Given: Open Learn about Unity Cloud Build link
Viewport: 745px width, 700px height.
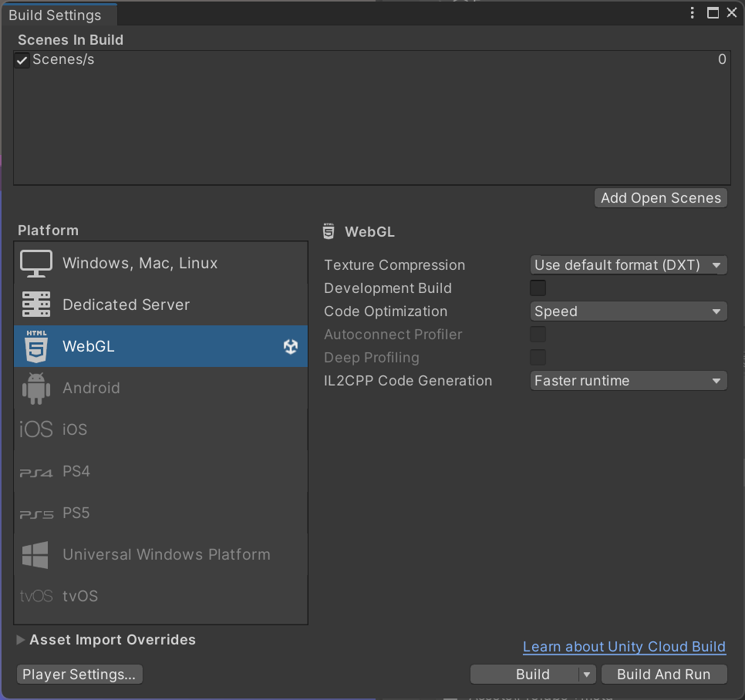Looking at the screenshot, I should [625, 647].
